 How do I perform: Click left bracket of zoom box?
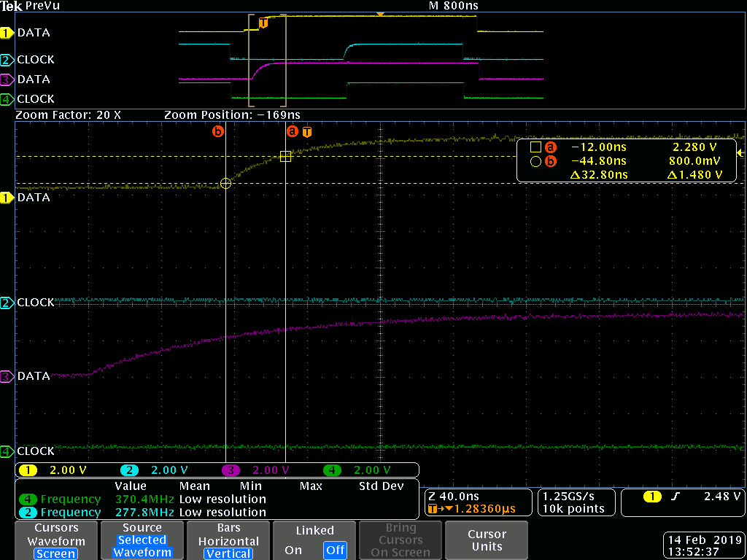249,61
